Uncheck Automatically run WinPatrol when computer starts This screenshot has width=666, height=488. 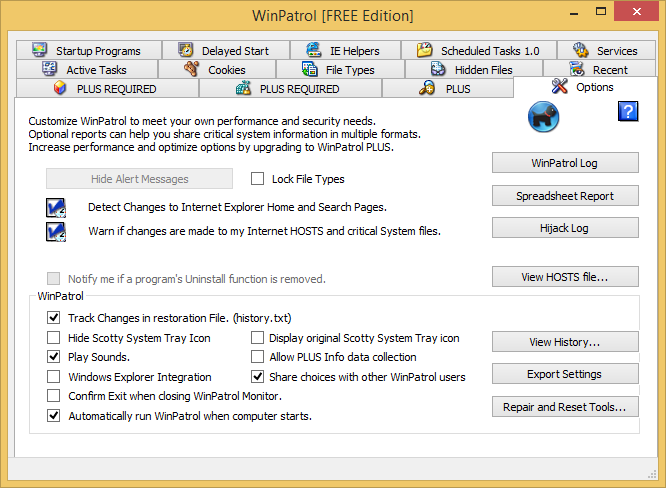pos(54,416)
